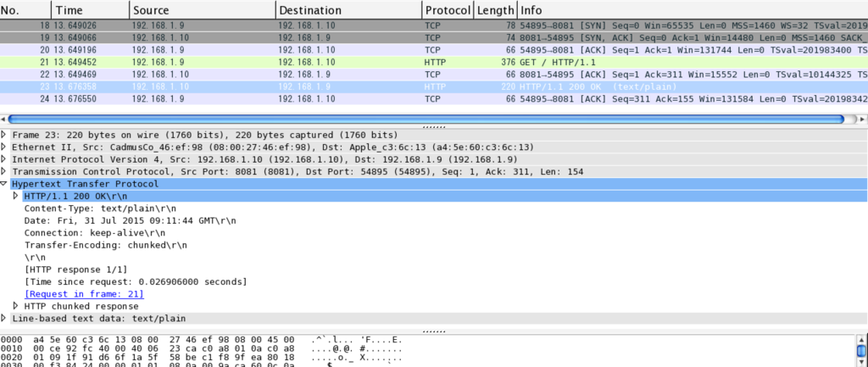Screen dimensions: 868x367
Task: Click the hex pane vertical scrollbar thumb
Action: [862, 351]
